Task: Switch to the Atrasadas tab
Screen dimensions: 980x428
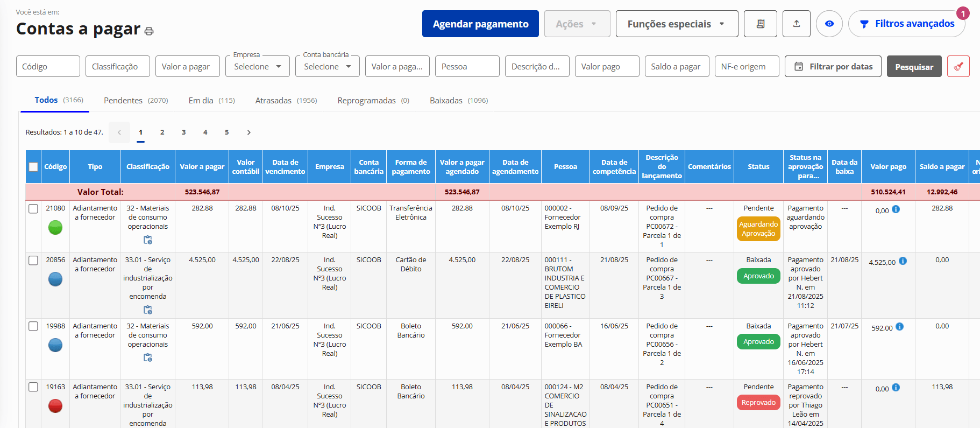Action: (286, 101)
